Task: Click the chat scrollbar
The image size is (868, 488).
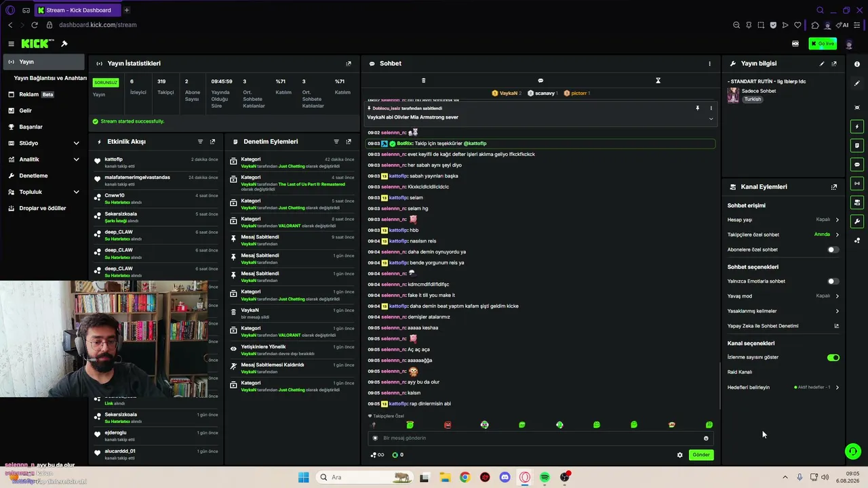Action: click(x=719, y=384)
